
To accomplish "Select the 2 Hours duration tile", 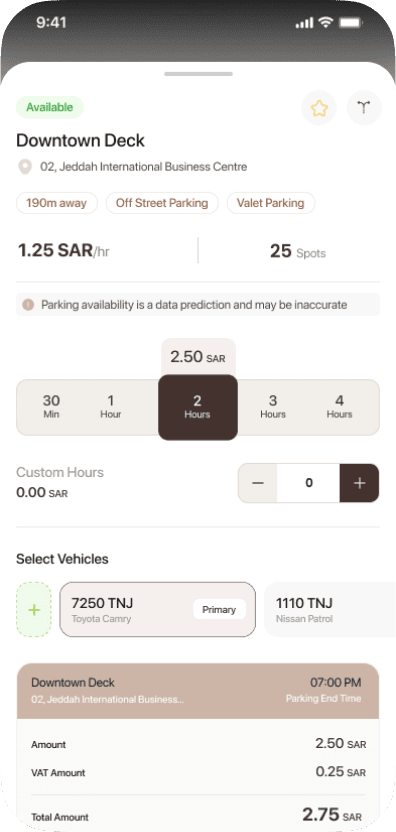I will [x=197, y=407].
